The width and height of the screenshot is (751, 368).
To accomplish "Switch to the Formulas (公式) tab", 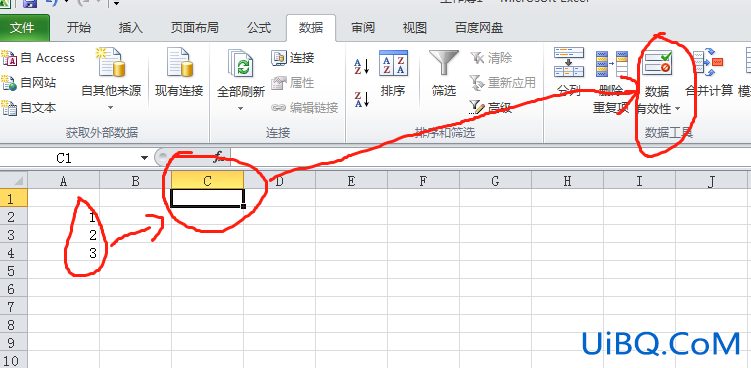I will pyautogui.click(x=259, y=28).
